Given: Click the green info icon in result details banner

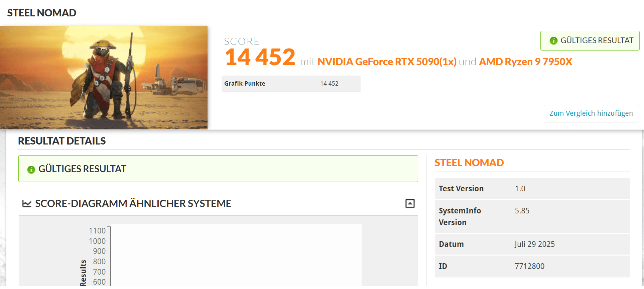Looking at the screenshot, I should click(x=31, y=170).
